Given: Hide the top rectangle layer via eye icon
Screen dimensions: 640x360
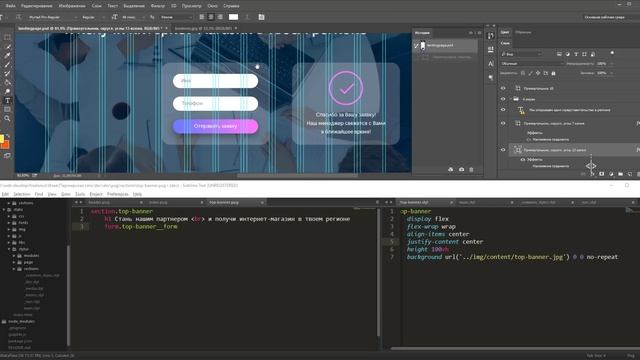Looking at the screenshot, I should [x=503, y=88].
